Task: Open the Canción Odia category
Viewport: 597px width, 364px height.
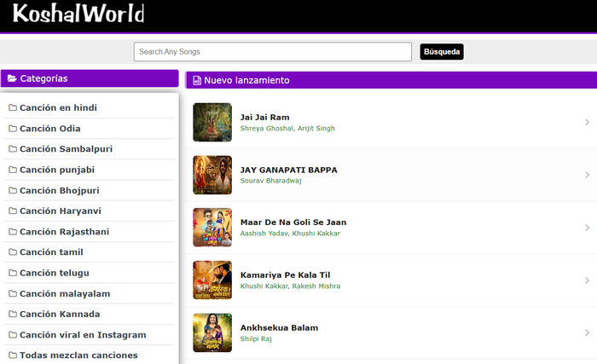Action: click(x=49, y=129)
